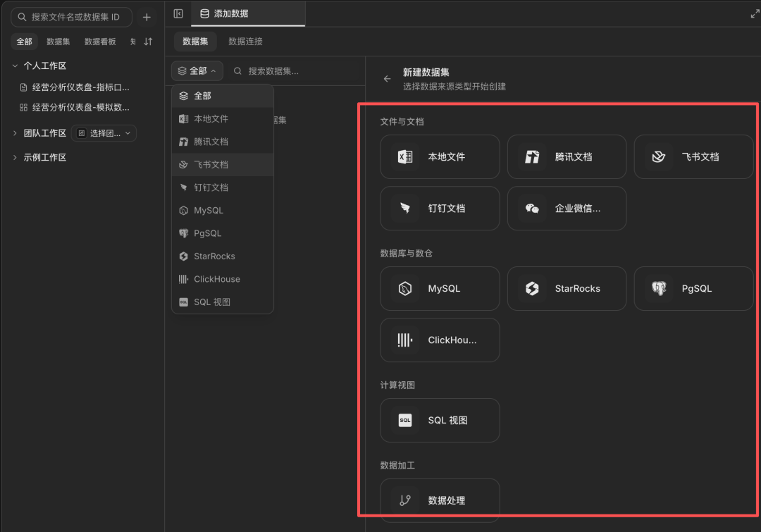Select the 添加数据 top tab
Viewport: 761px width, 532px height.
point(248,13)
